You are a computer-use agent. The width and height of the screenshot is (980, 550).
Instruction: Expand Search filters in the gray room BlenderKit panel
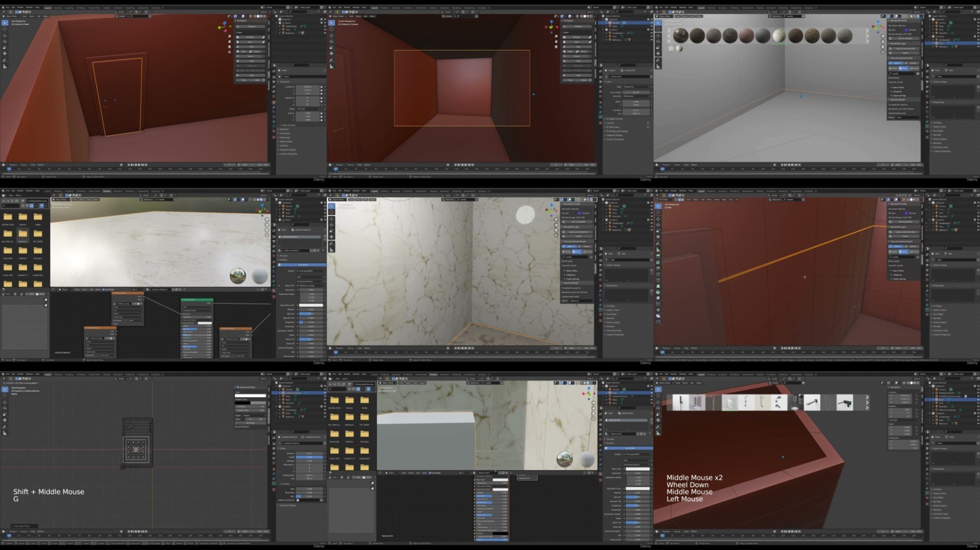tap(898, 87)
